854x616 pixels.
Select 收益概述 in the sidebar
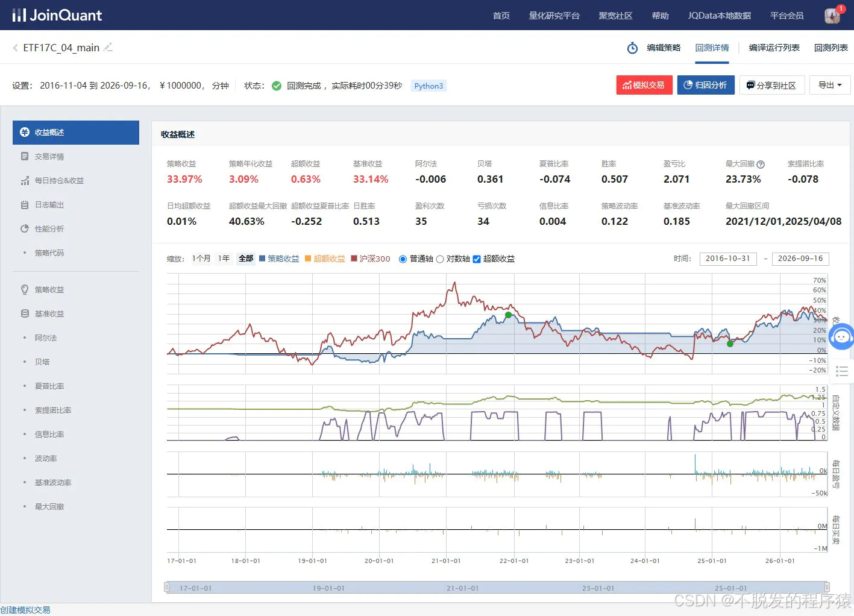click(x=76, y=132)
